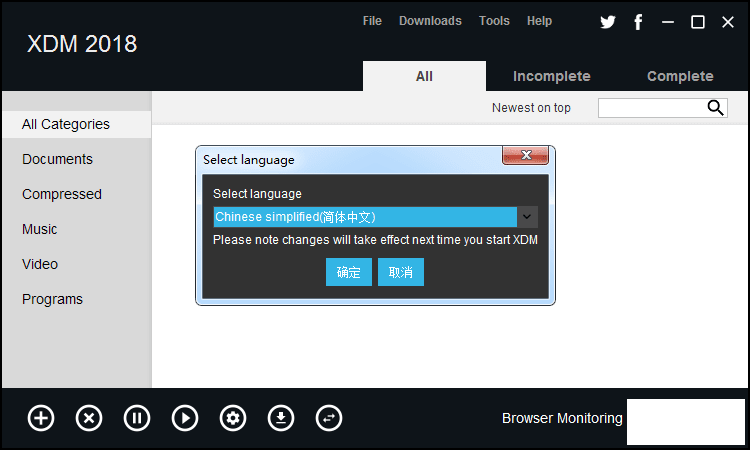Toggle the Browser Monitoring switch

coord(686,422)
